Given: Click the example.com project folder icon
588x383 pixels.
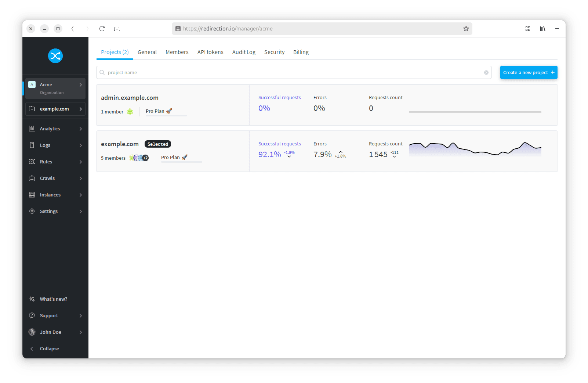Looking at the screenshot, I should (x=32, y=109).
